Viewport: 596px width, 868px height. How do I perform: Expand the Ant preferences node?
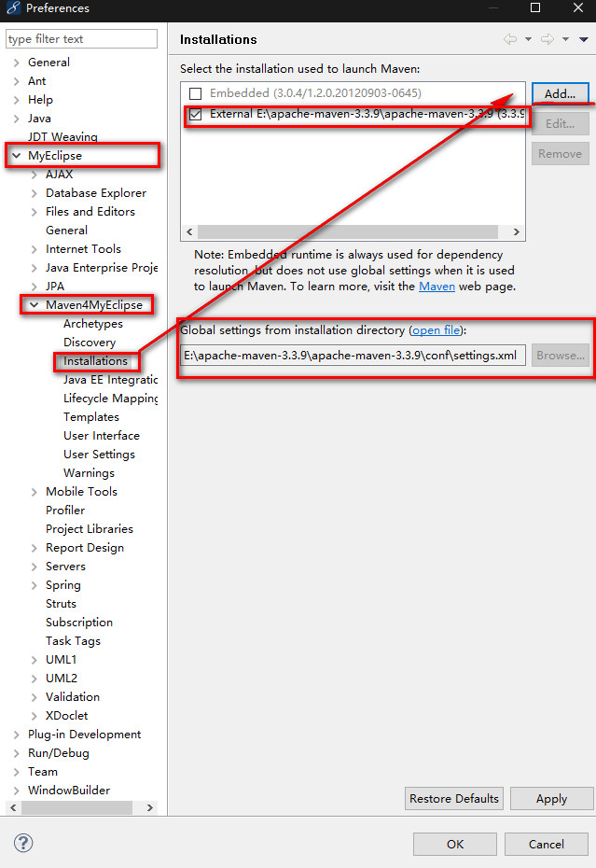tap(16, 81)
